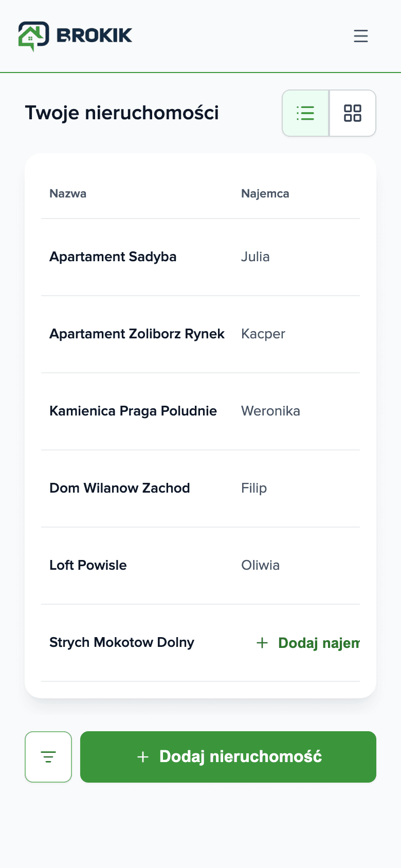Open the filter options button
Screen dimensions: 401x868
coord(48,757)
